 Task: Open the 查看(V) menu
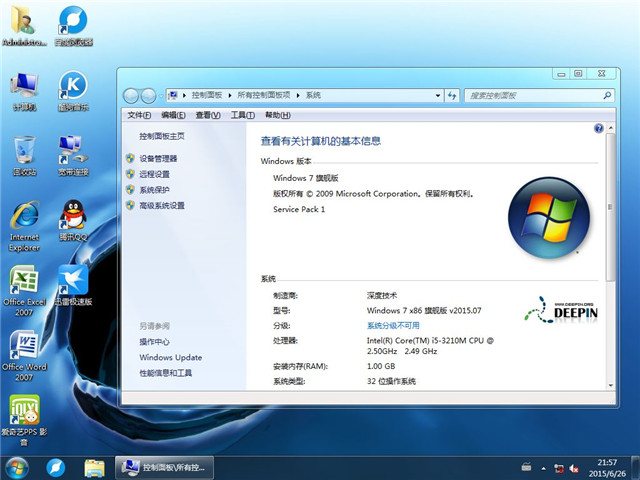(x=208, y=115)
